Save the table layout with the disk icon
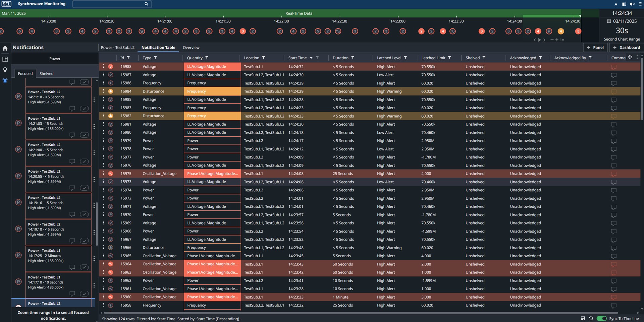The height and width of the screenshot is (322, 644). 583,318
